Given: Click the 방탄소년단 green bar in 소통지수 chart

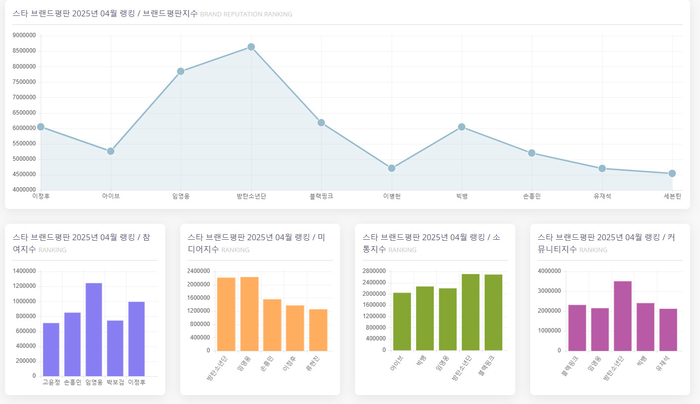Looking at the screenshot, I should [x=471, y=312].
